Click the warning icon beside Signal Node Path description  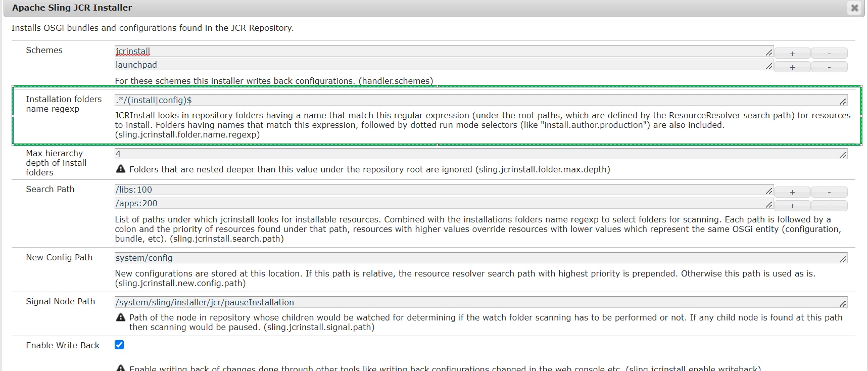[x=121, y=317]
